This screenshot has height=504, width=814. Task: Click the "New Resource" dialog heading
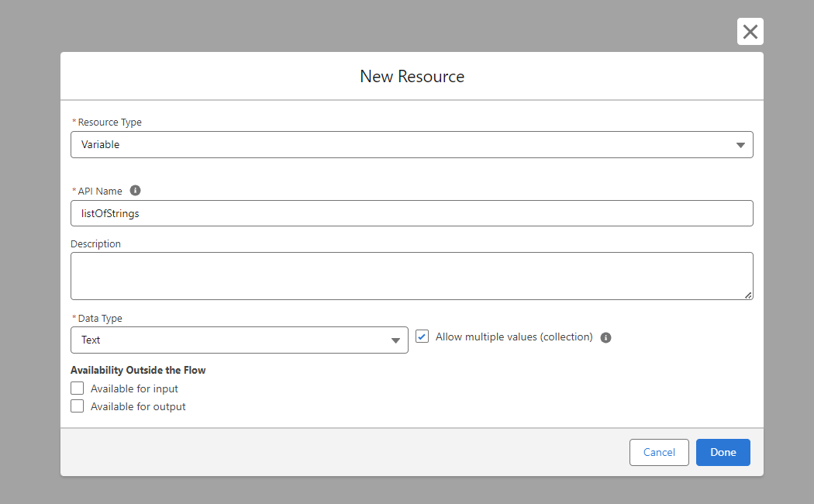pyautogui.click(x=412, y=77)
